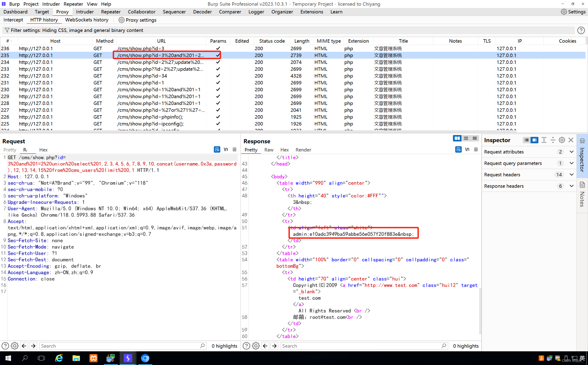Screen dimensions: 588x365
Task: Switch to the Repeater tab
Action: click(111, 12)
